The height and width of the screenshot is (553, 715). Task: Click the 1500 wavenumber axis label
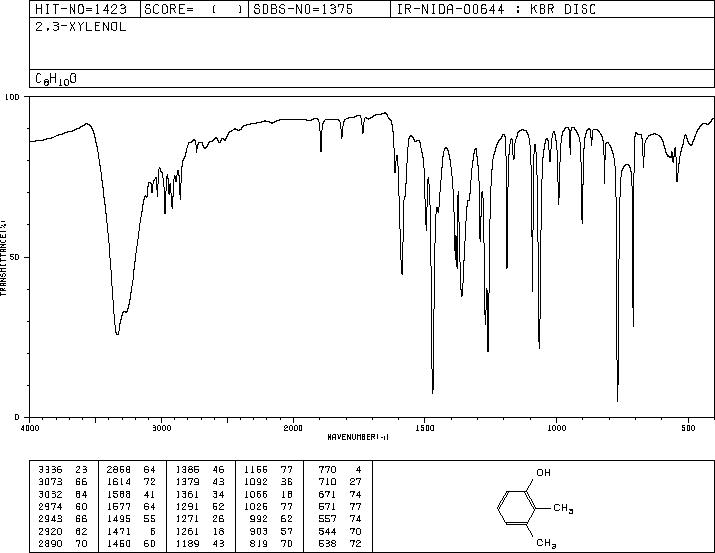tap(425, 428)
